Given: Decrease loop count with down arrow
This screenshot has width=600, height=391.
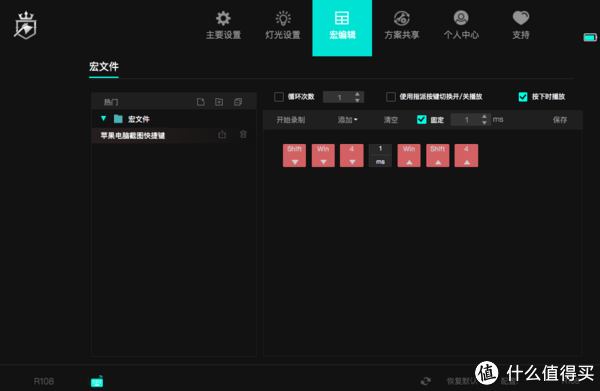Looking at the screenshot, I should [357, 100].
